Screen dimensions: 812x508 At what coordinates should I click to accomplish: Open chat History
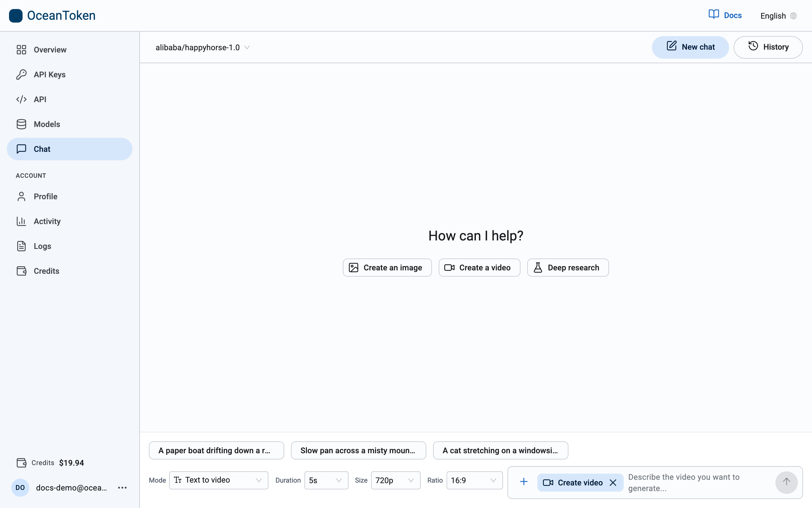click(x=768, y=47)
